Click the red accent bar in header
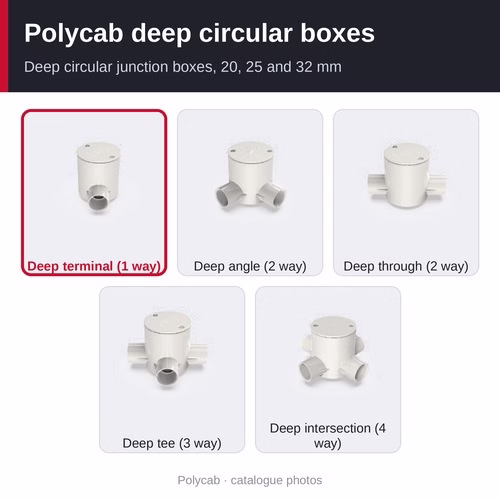 point(4,46)
